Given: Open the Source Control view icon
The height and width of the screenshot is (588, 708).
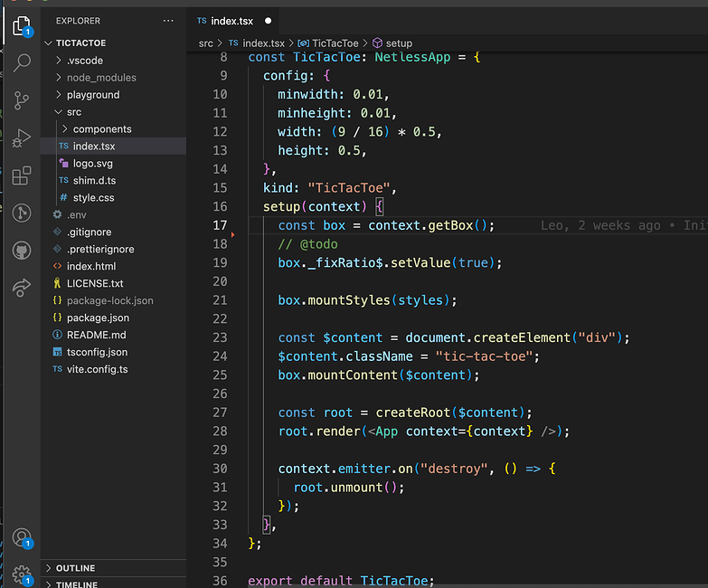Looking at the screenshot, I should click(x=21, y=100).
